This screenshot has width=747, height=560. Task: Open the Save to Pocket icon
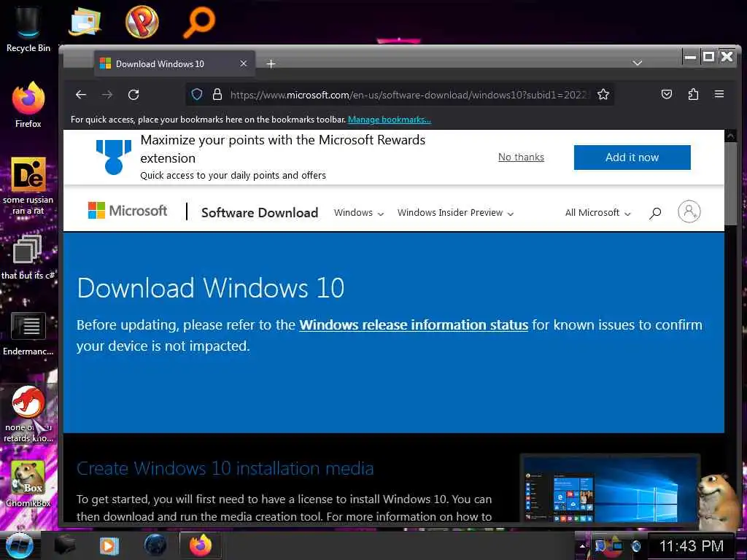tap(667, 94)
